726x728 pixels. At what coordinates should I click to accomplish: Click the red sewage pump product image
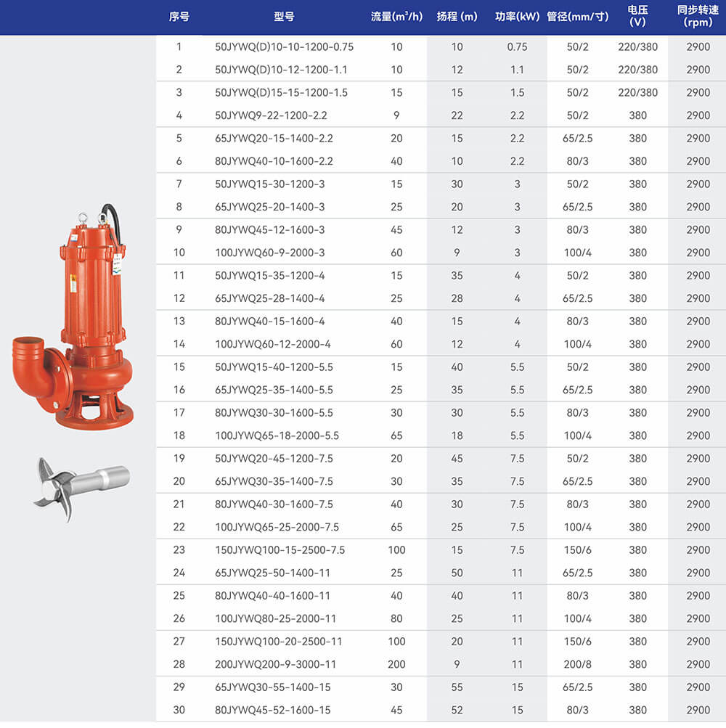click(x=73, y=317)
